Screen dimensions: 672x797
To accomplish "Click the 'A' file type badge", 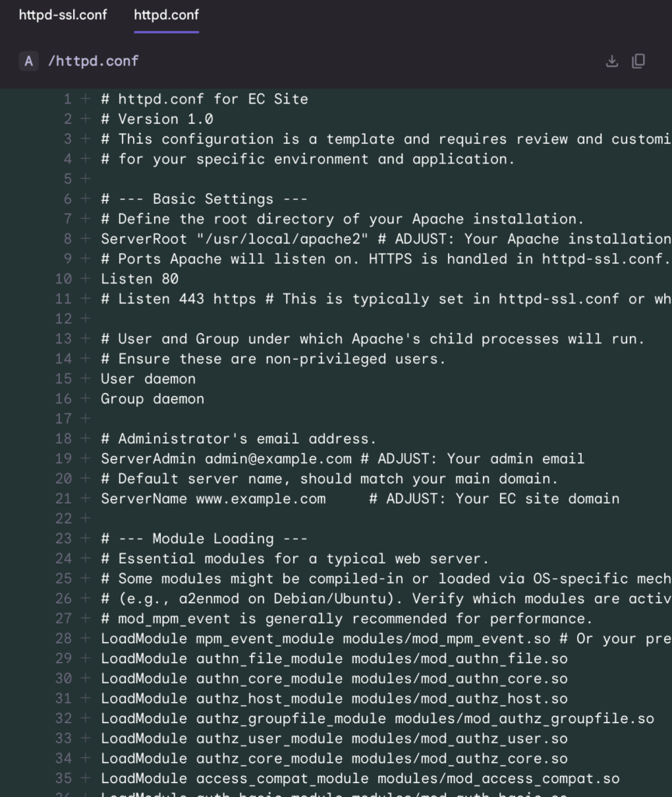I will pos(29,61).
